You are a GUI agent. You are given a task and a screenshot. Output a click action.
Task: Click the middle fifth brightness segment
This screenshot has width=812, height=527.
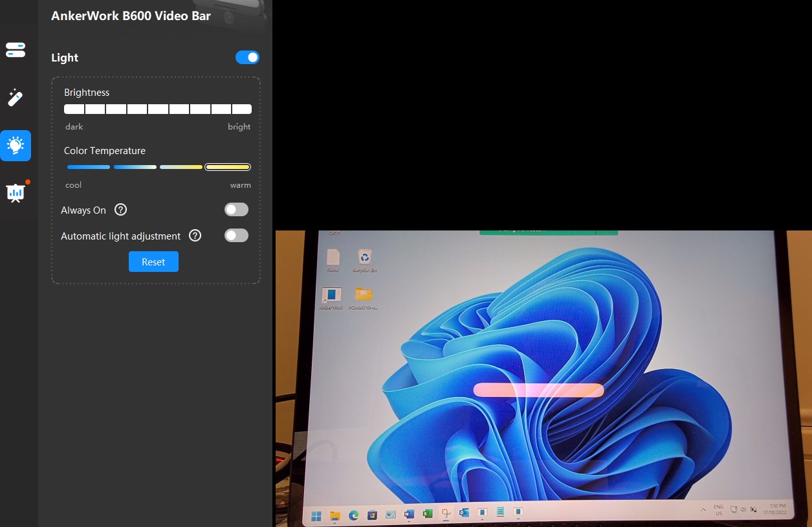pyautogui.click(x=158, y=109)
